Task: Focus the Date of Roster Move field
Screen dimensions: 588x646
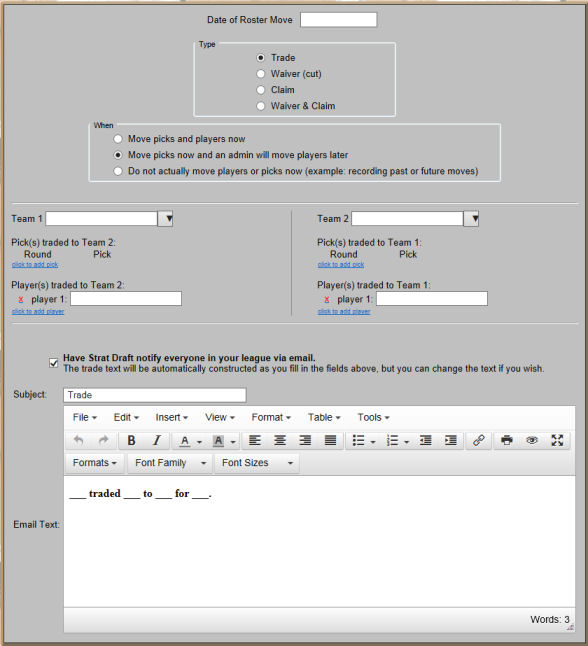Action: [x=338, y=20]
